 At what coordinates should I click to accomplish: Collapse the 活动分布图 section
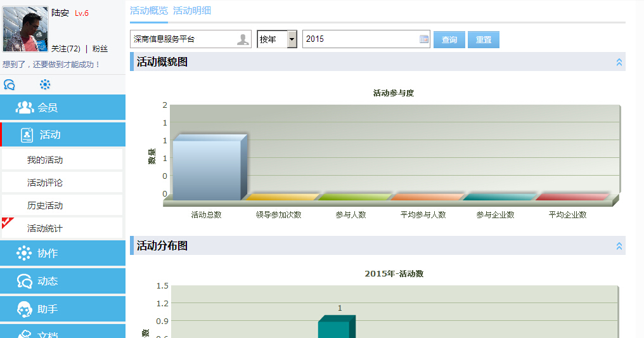click(619, 246)
